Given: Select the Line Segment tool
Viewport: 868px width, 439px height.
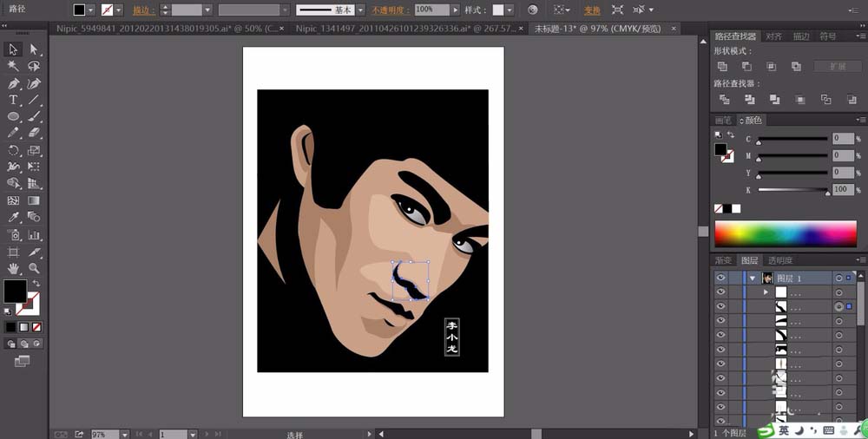Looking at the screenshot, I should (x=34, y=100).
